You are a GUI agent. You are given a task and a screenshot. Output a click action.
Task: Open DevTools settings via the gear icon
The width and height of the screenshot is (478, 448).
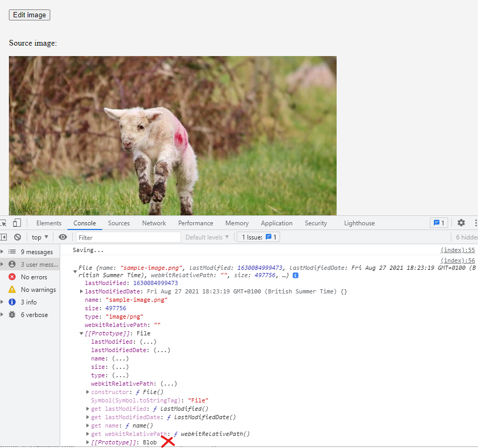(x=461, y=223)
